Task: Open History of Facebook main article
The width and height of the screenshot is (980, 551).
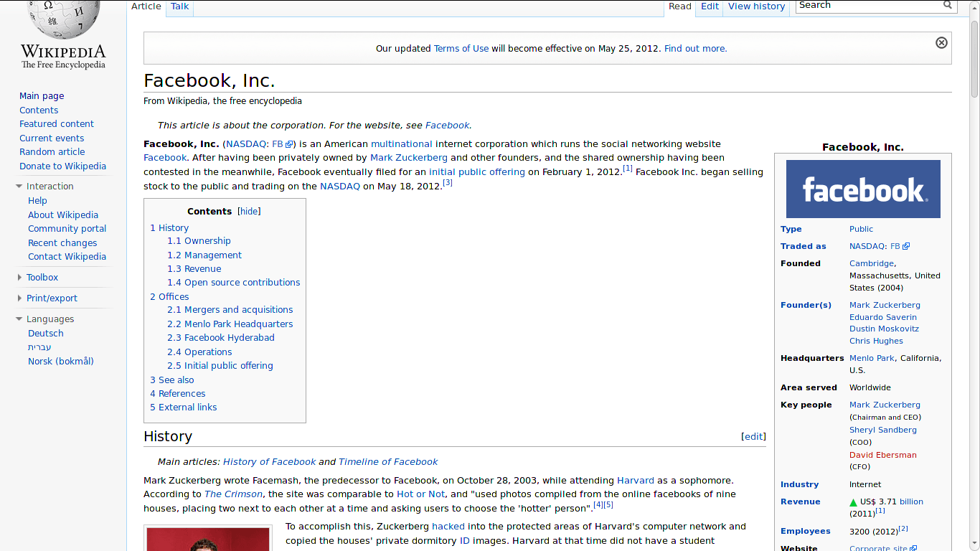Action: 269,462
